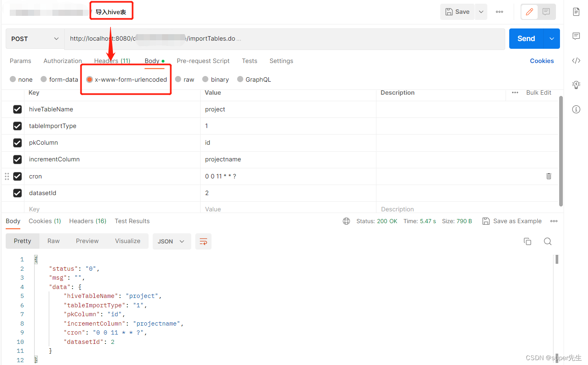
Task: Open the Headers (11) request tab
Action: (x=112, y=61)
